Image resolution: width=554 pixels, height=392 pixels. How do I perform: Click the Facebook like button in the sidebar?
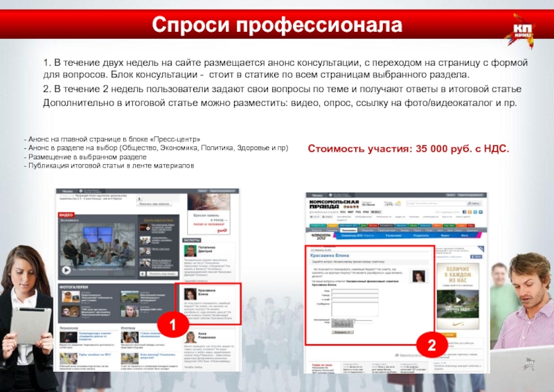tap(476, 257)
